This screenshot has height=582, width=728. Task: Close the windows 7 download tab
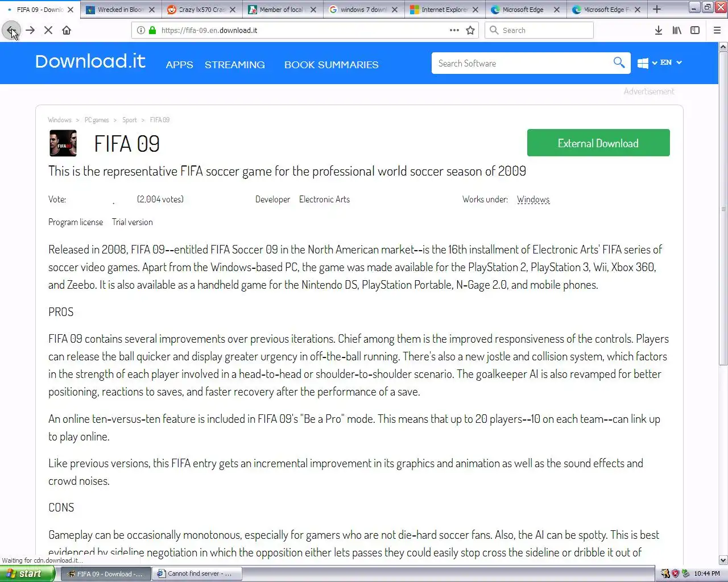pos(395,10)
